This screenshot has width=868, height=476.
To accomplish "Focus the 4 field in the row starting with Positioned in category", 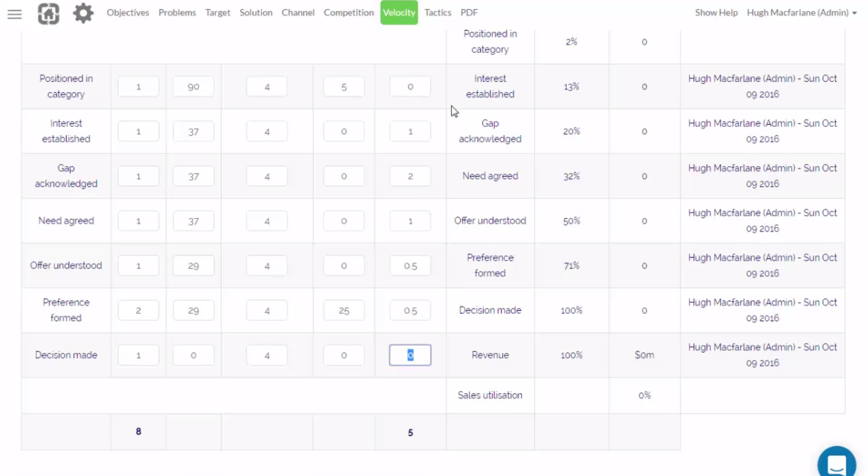I will [x=267, y=87].
